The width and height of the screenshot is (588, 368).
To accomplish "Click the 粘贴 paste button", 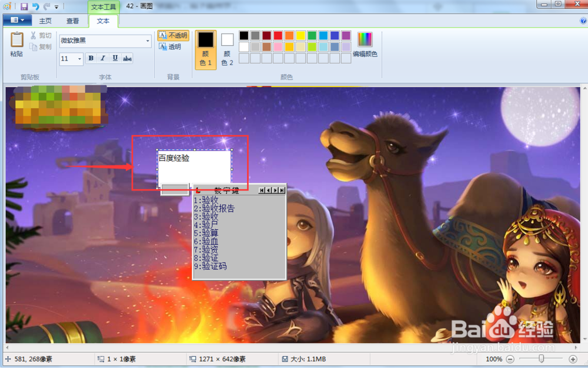I will click(x=16, y=44).
